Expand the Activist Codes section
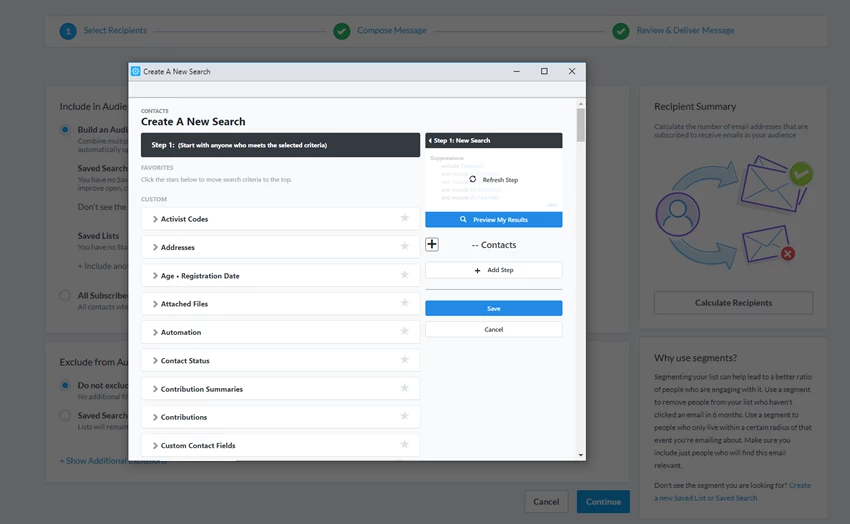Viewport: 850px width, 524px height. click(155, 219)
